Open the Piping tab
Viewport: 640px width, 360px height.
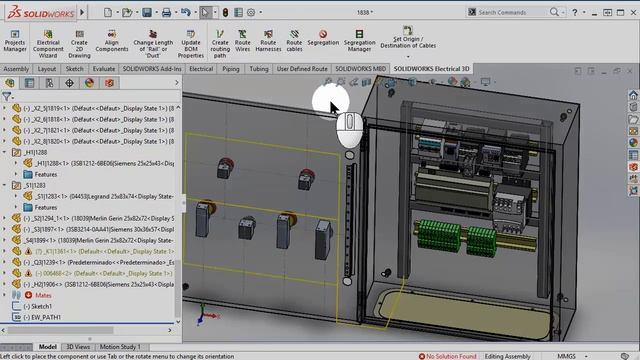(231, 69)
